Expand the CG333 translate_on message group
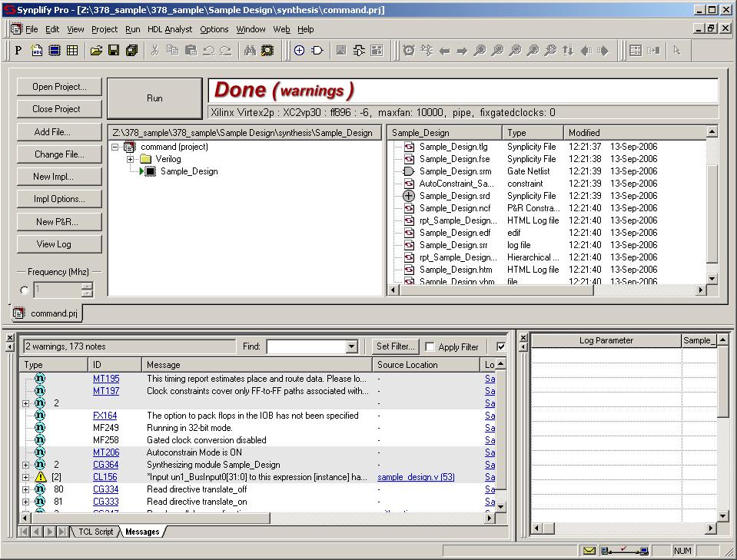The width and height of the screenshot is (737, 560). [26, 502]
